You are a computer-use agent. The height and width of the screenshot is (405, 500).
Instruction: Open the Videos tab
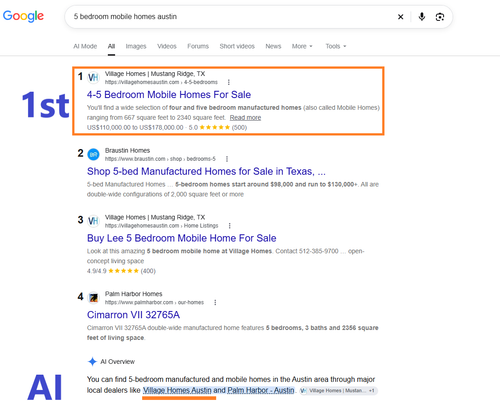tap(167, 46)
